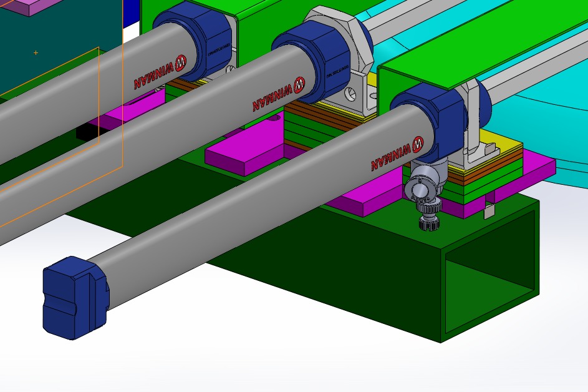Select the blue hex nut on front cylinder
Image resolution: width=588 pixels, height=392 pixels.
click(x=436, y=119)
